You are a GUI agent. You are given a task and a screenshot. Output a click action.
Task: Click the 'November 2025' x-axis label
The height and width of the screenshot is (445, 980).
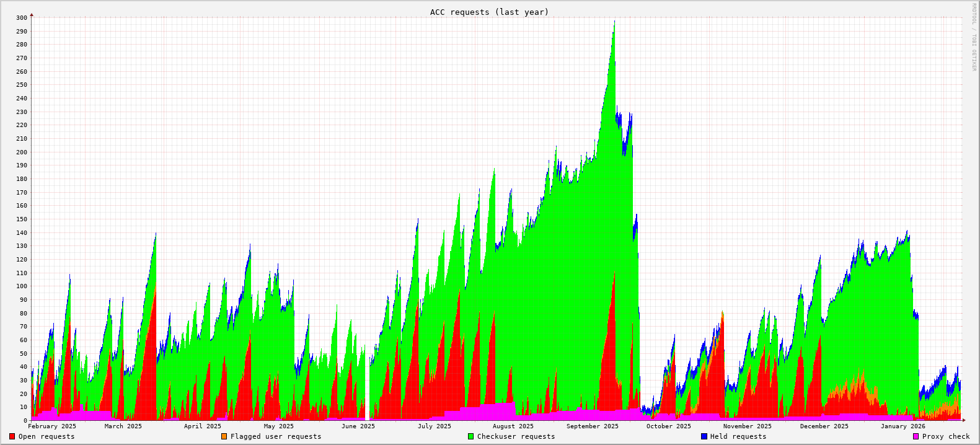[x=747, y=426]
